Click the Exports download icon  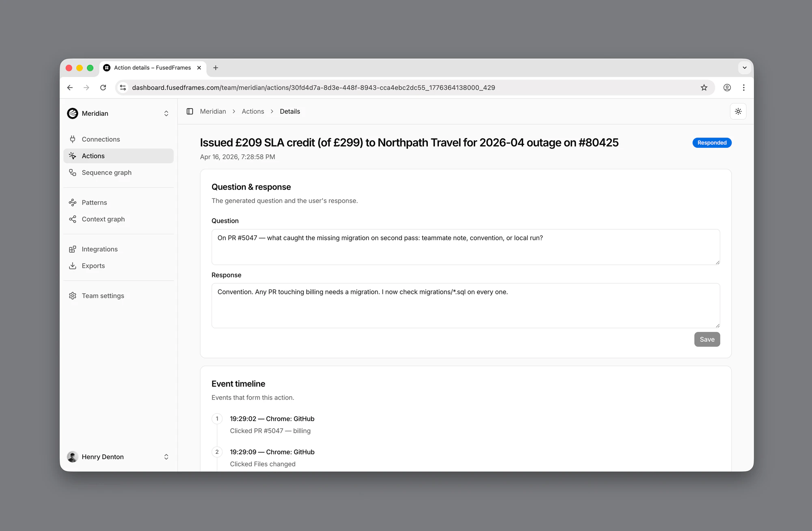tap(73, 266)
